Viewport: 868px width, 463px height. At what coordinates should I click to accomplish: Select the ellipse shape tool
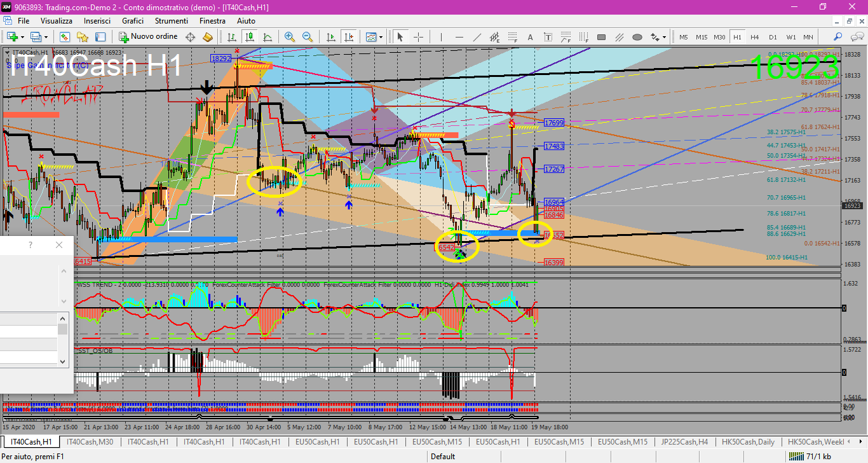[x=637, y=37]
